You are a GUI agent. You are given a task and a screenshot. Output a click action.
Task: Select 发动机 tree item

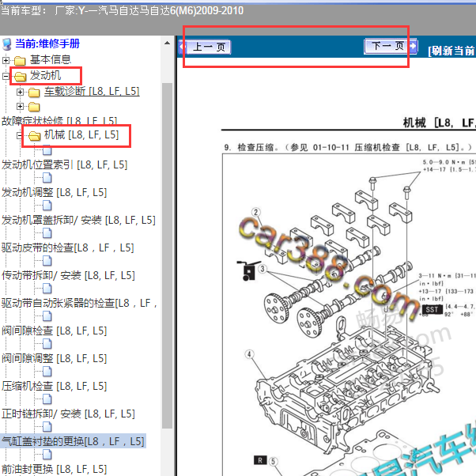pos(45,75)
